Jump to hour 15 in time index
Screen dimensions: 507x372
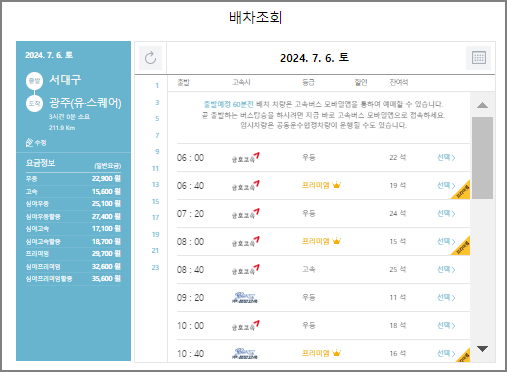(x=155, y=201)
